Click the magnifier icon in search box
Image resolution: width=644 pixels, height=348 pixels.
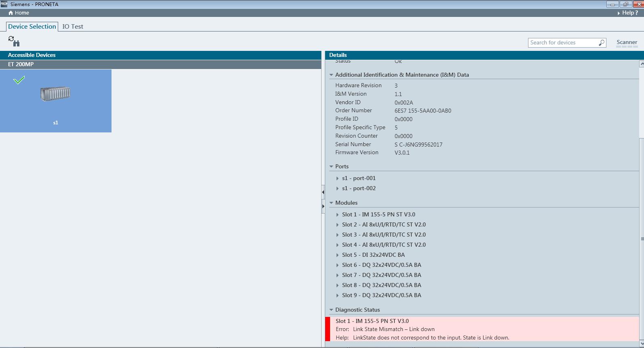coord(602,43)
